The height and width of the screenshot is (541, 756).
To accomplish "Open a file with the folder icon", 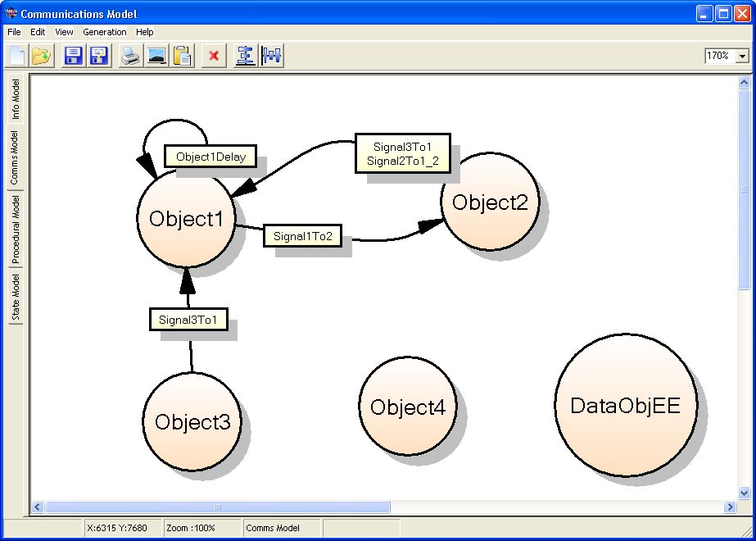I will click(x=42, y=56).
